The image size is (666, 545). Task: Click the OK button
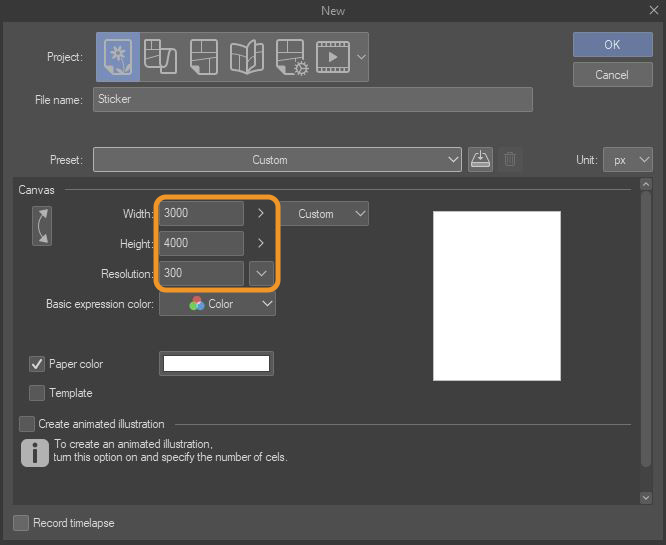point(612,45)
